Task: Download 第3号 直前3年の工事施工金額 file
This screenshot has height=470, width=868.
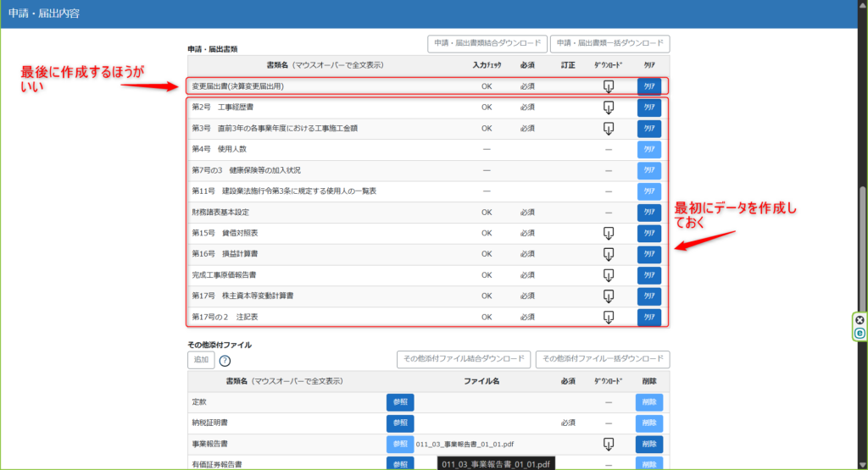Action: 608,129
